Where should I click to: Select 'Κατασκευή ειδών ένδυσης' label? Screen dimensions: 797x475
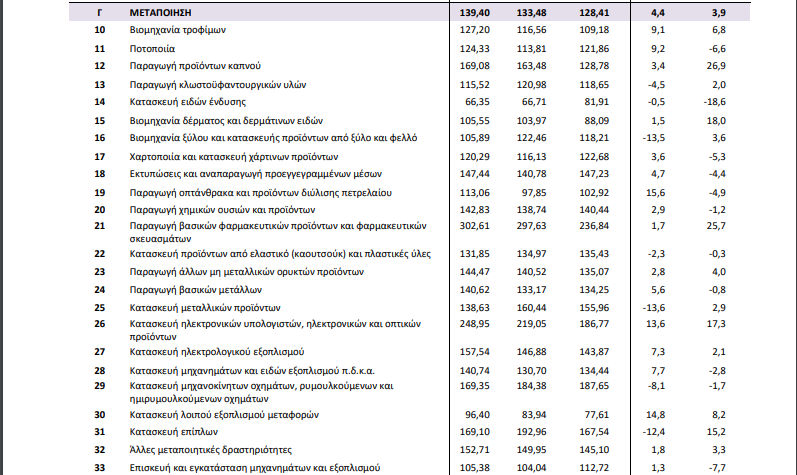188,102
